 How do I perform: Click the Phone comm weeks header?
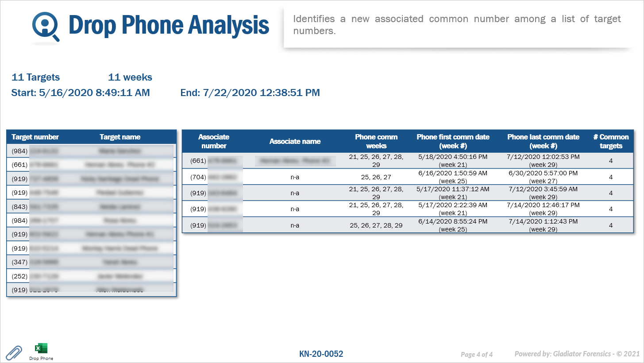(376, 141)
